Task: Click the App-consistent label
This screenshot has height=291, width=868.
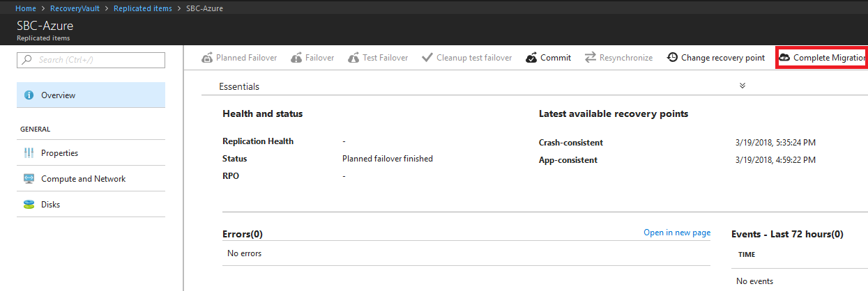Action: (x=568, y=160)
